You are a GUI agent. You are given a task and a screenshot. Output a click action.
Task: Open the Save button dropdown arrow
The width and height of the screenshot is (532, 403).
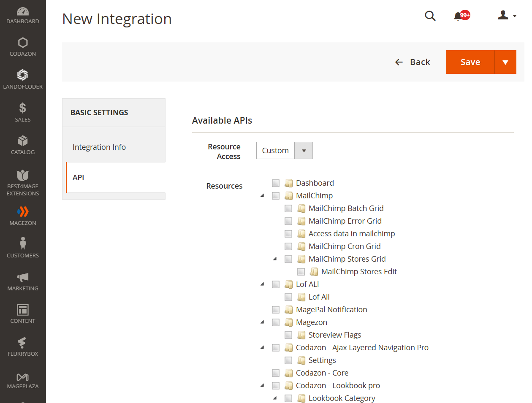coord(505,62)
